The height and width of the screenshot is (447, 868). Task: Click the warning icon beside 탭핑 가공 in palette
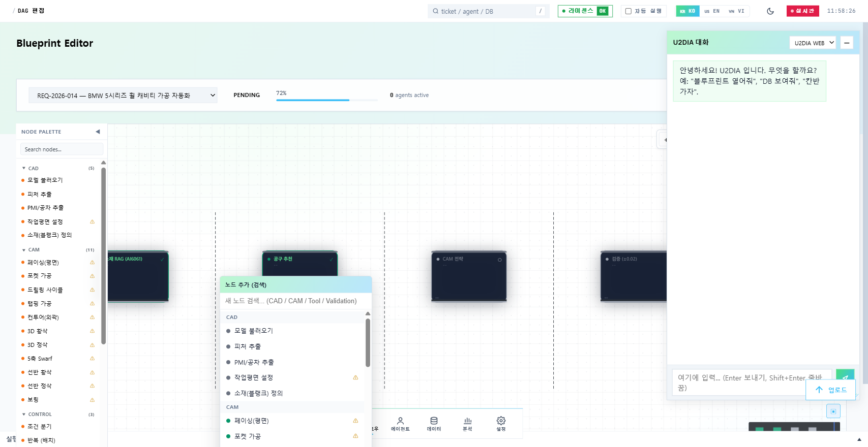(92, 304)
